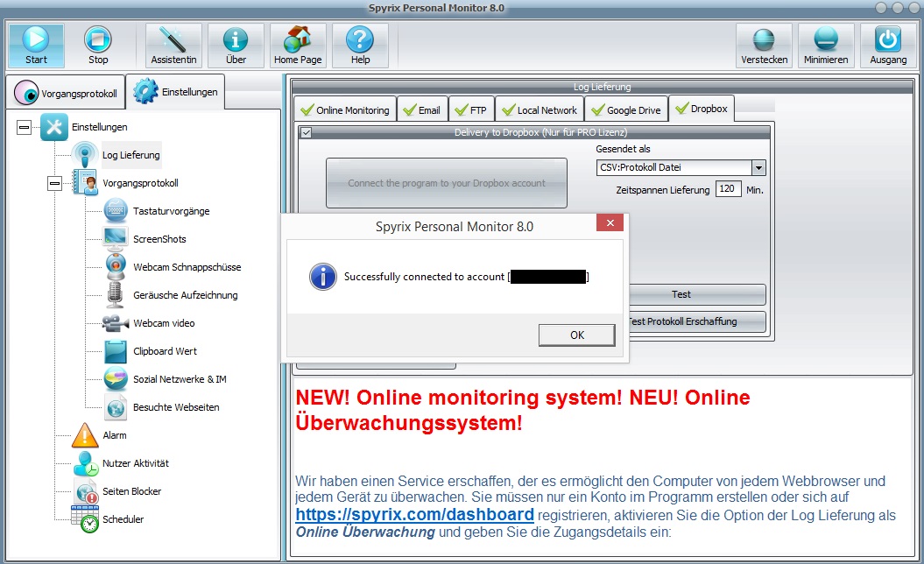
Task: Open the FTP delivery tab
Action: coord(471,109)
